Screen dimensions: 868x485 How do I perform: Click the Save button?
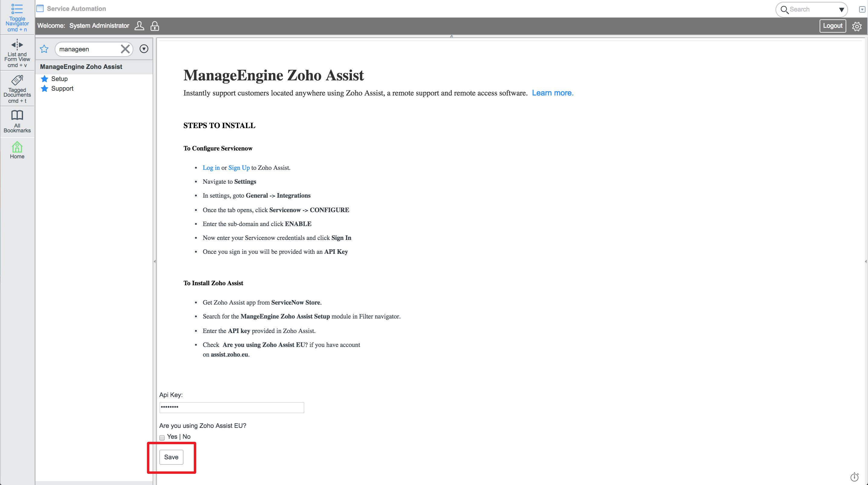(171, 457)
